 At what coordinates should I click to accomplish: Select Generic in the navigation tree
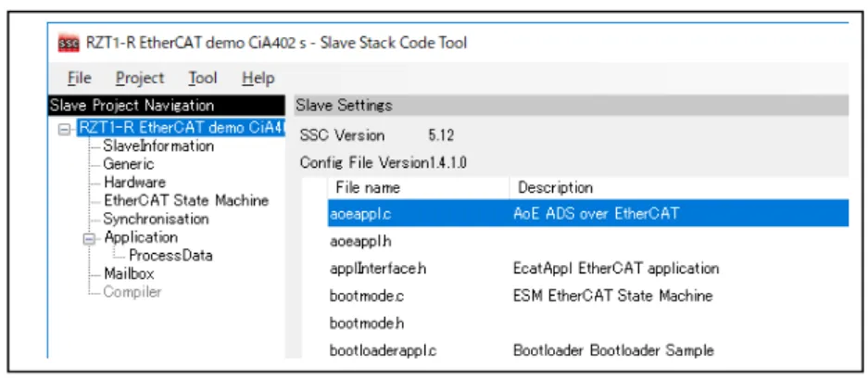pos(129,165)
